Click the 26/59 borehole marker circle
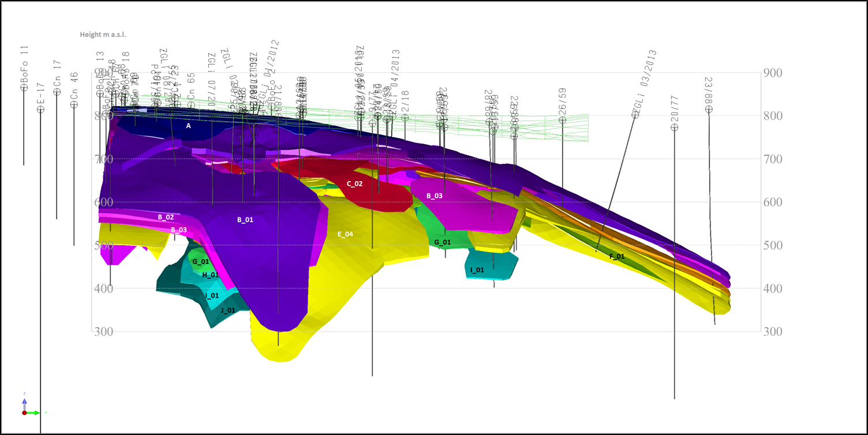 click(x=562, y=120)
